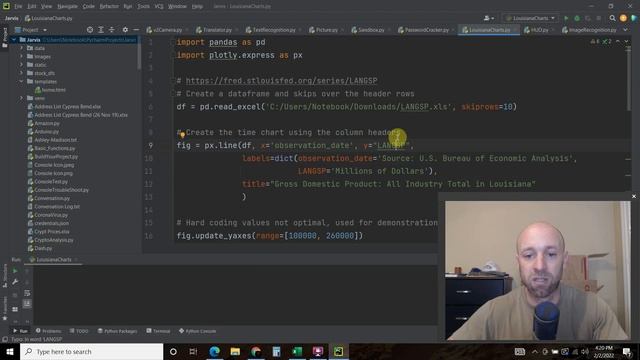Open the TODO tool window

[79, 331]
